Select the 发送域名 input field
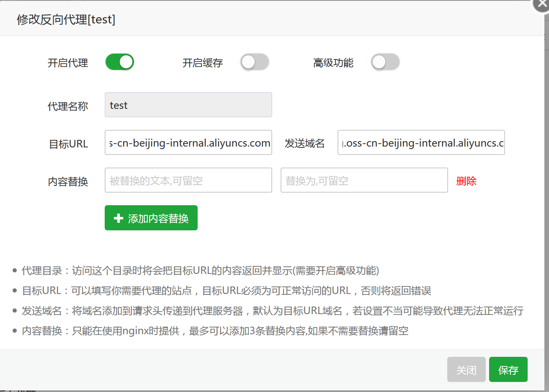The image size is (549, 392). click(x=421, y=142)
